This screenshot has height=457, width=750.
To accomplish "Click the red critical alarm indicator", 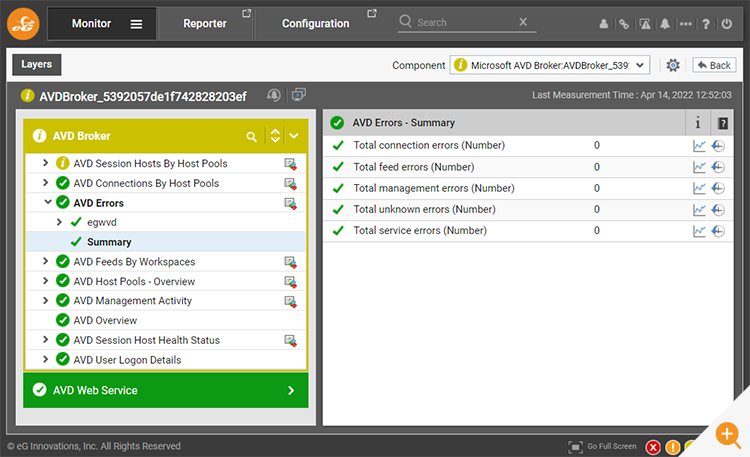I will coord(653,448).
